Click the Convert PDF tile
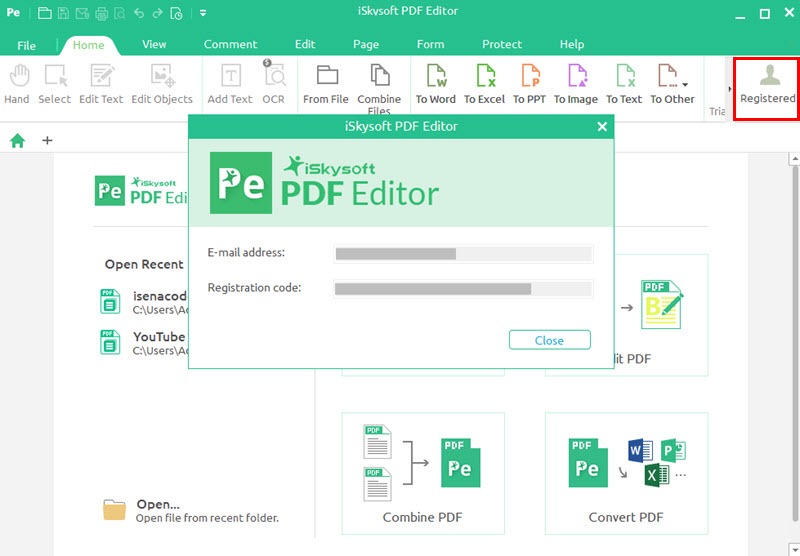Screen dimensions: 800x556 626,473
